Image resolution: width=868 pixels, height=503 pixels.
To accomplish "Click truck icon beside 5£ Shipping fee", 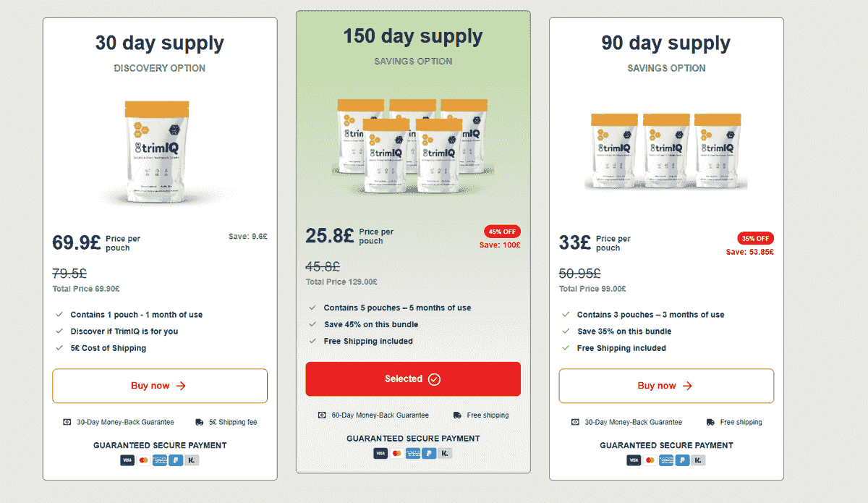I will [x=199, y=422].
